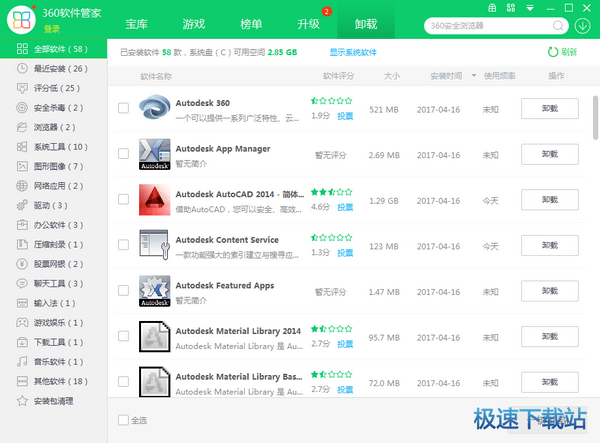Screen dimensions: 600x443
Task: Select 压缩刻录 (1) category
Action: click(54, 244)
